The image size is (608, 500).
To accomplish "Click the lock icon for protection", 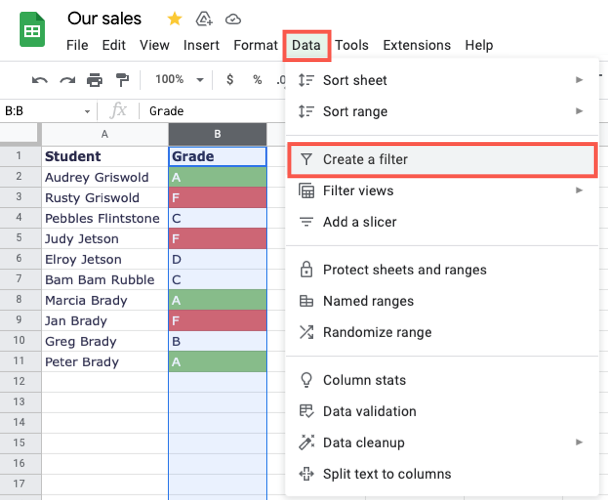I will coord(306,269).
